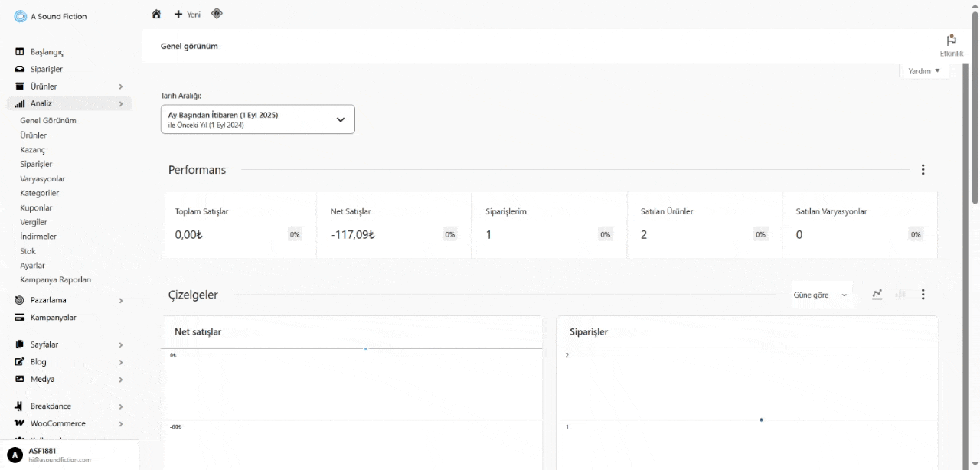Open the Güne göre interval dropdown
Screen dimensions: 980x470
tap(822, 295)
